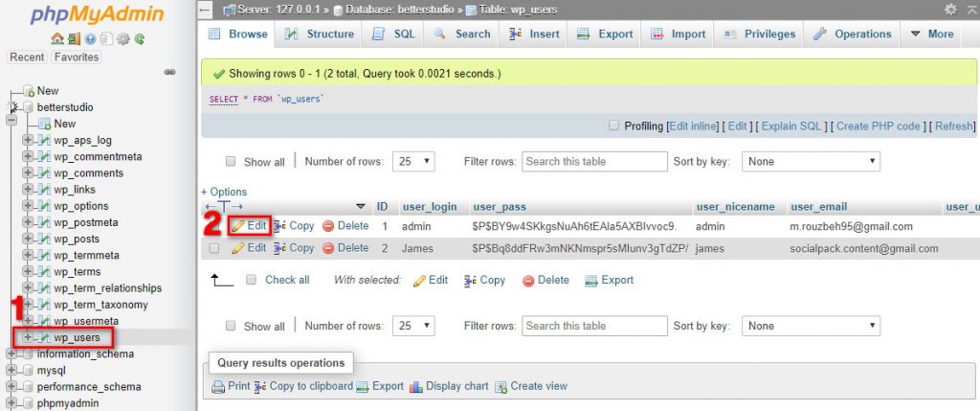
Task: Toggle full texts using the ←T→ icon
Action: [224, 206]
